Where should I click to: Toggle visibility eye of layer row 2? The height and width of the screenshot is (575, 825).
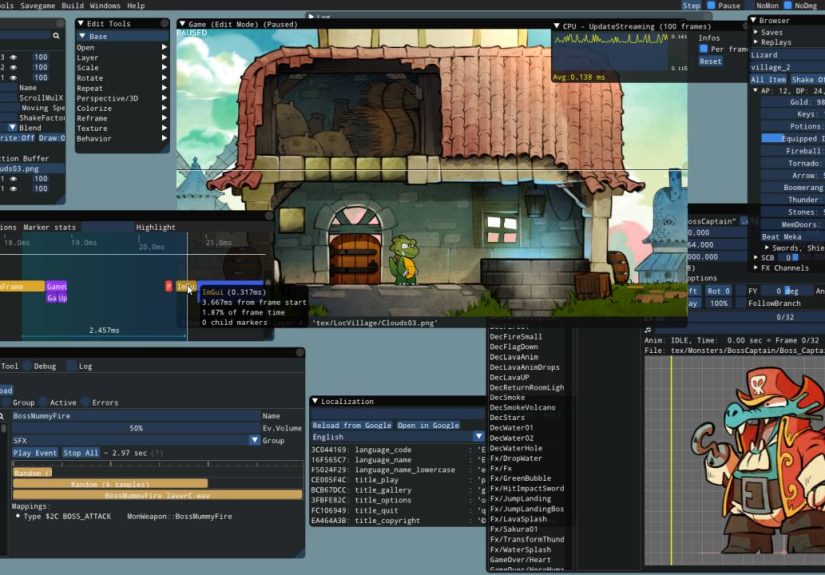coord(14,67)
